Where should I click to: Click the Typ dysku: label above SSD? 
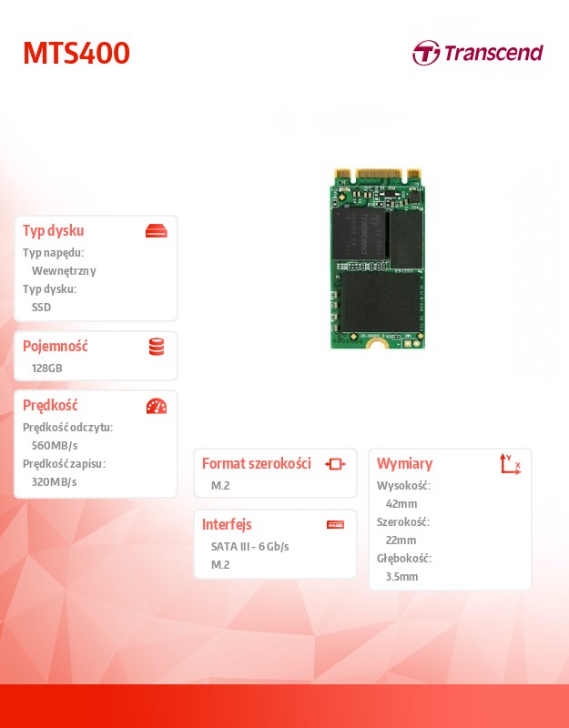pos(50,289)
